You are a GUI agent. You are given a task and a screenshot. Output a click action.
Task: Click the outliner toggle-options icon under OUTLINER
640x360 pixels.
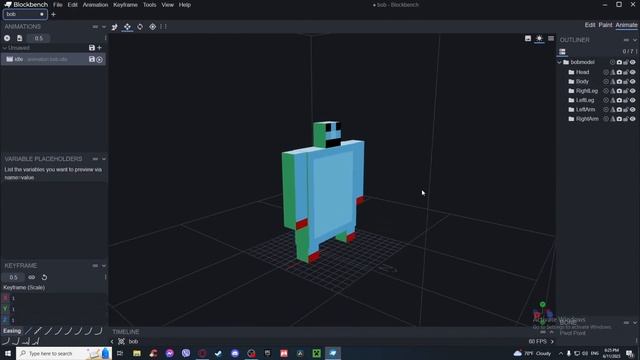[562, 52]
